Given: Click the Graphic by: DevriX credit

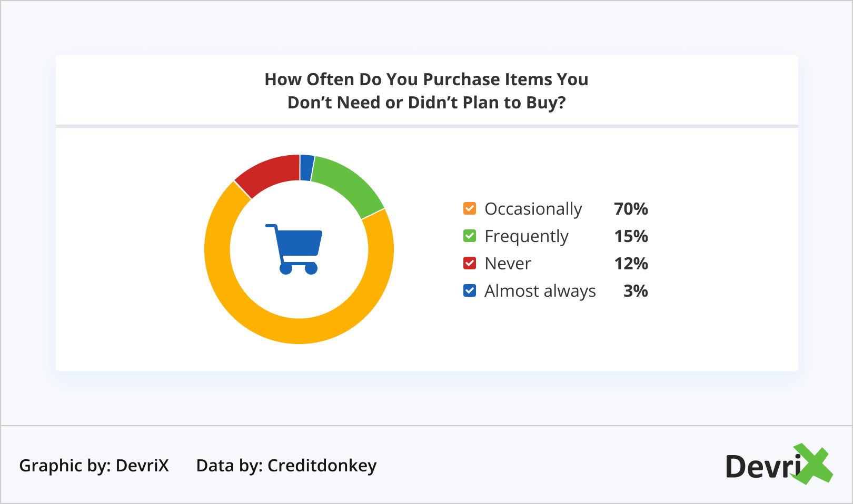Looking at the screenshot, I should 94,466.
